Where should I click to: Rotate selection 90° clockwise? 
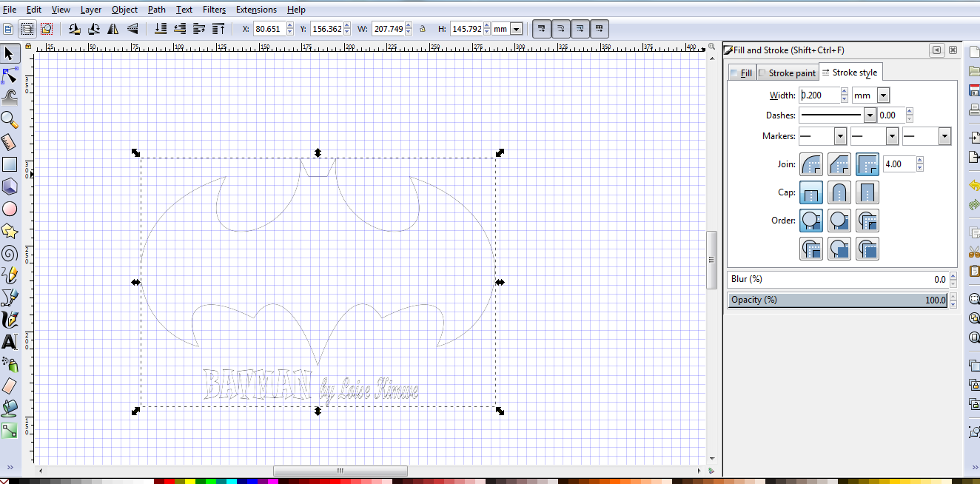(94, 29)
